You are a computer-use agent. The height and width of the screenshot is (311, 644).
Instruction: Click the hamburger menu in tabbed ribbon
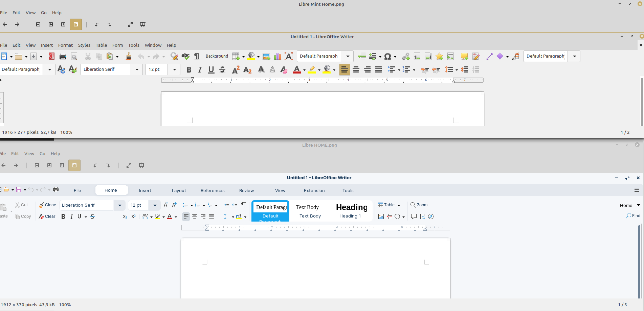[x=637, y=190]
